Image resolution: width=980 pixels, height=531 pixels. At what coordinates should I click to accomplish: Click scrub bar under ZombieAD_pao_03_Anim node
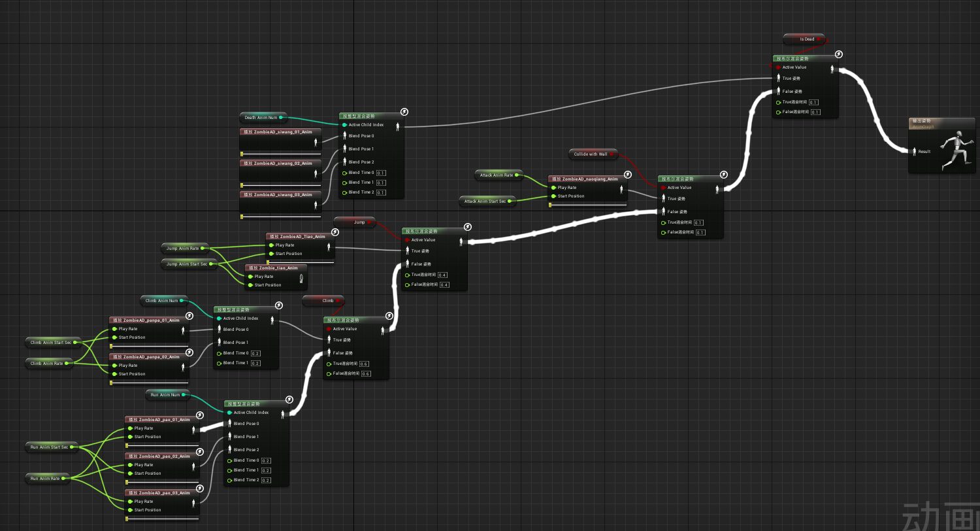pos(162,519)
